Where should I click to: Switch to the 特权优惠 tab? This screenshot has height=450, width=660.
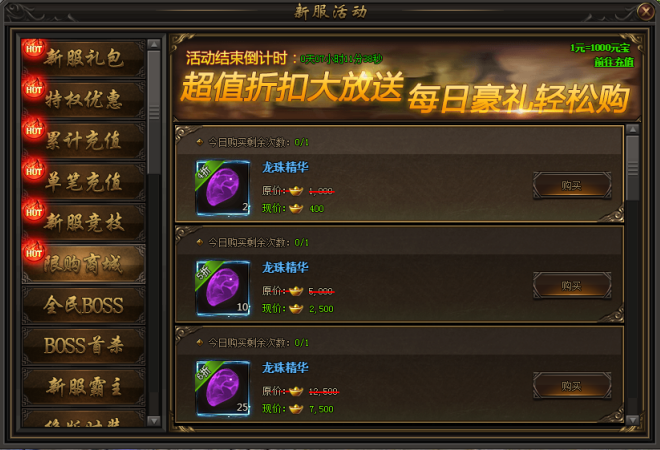[x=84, y=99]
